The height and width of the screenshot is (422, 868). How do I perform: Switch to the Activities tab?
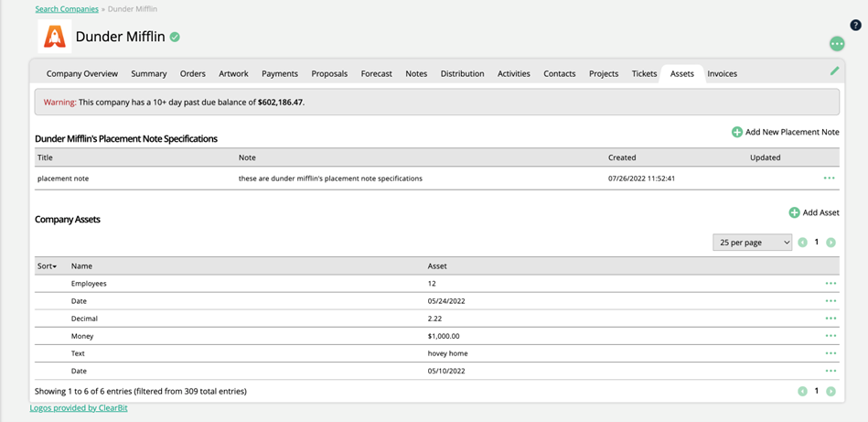coord(514,73)
